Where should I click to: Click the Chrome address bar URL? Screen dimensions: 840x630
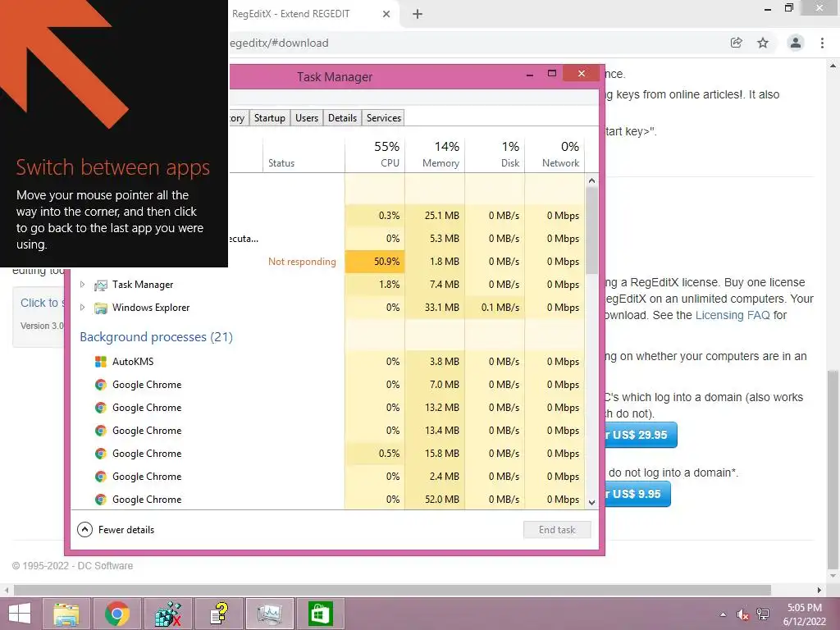click(x=279, y=43)
